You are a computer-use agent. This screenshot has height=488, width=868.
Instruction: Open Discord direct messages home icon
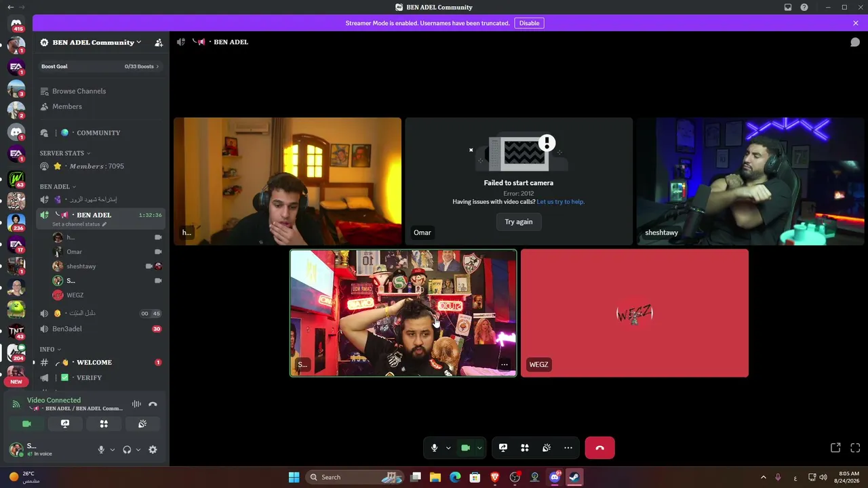(16, 23)
